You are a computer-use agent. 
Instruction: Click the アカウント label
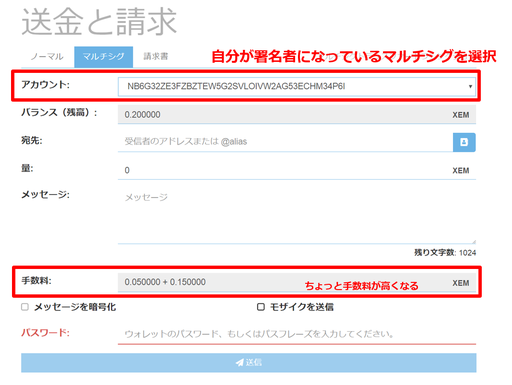[x=45, y=85]
